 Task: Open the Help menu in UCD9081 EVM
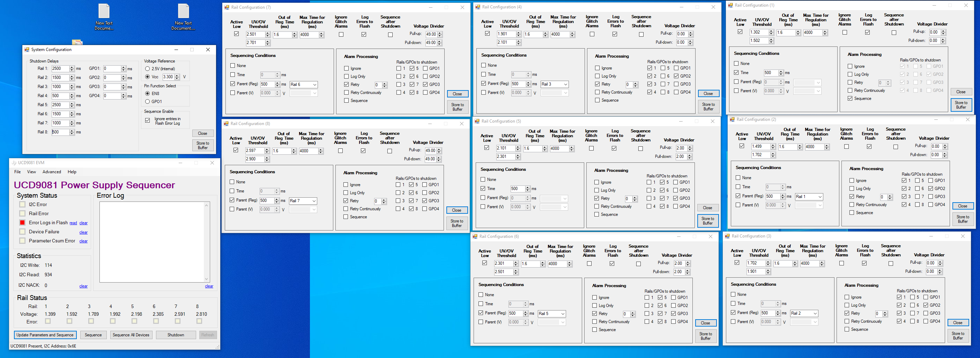click(x=72, y=172)
